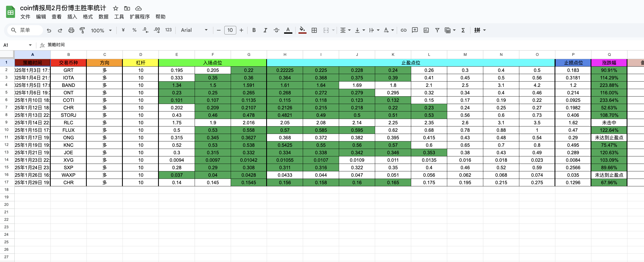Click the insert comment icon

[x=415, y=30]
